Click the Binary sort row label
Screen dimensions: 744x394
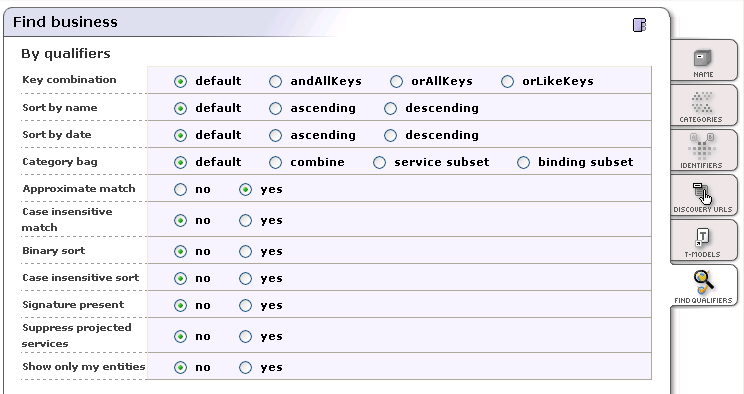(x=54, y=251)
